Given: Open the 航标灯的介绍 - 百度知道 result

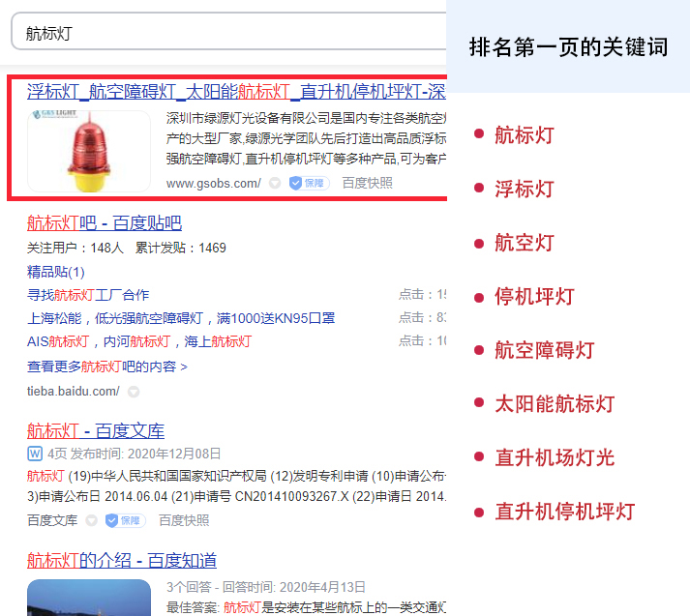Looking at the screenshot, I should coord(122,561).
